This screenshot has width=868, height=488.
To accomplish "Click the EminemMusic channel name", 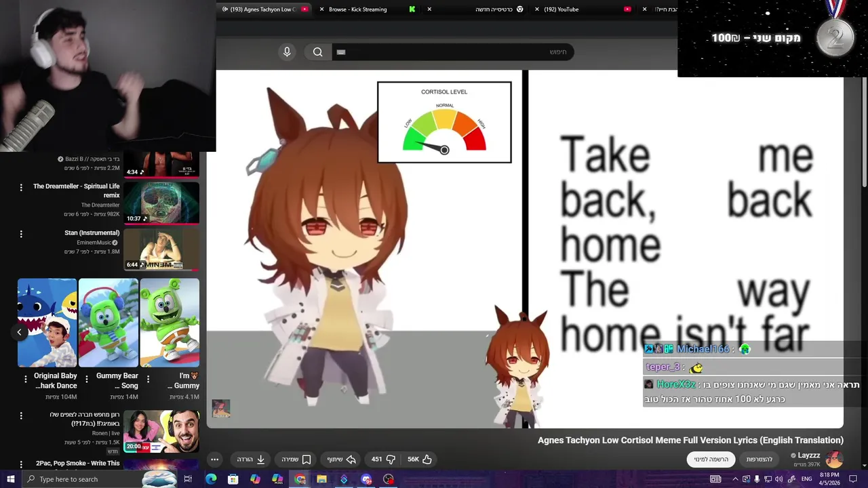I will tap(94, 243).
